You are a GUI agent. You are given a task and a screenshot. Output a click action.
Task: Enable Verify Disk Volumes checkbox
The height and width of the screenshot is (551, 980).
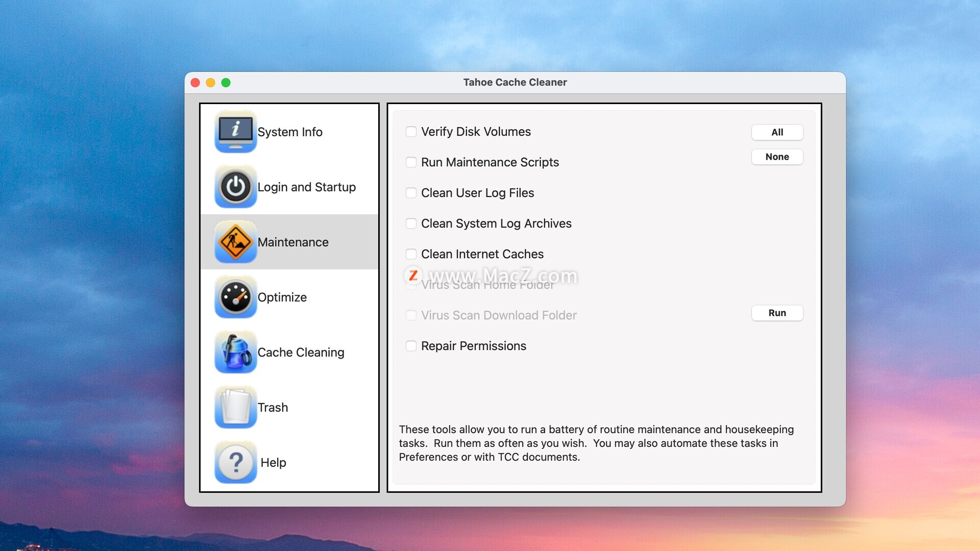pyautogui.click(x=411, y=132)
